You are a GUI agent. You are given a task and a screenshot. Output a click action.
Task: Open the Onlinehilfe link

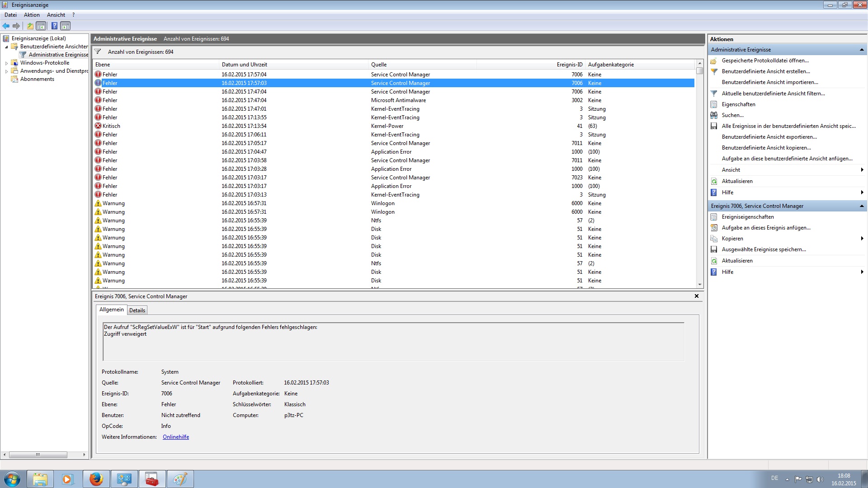(176, 437)
